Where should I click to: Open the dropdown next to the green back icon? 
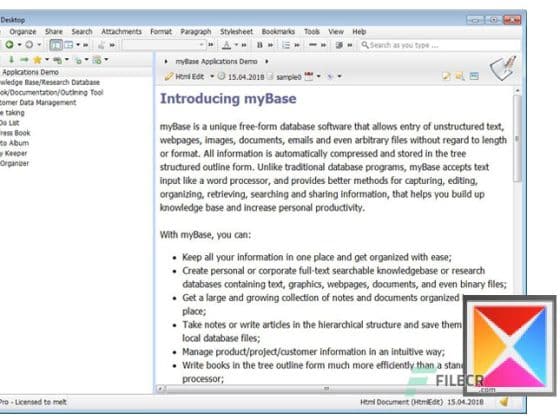[x=19, y=45]
